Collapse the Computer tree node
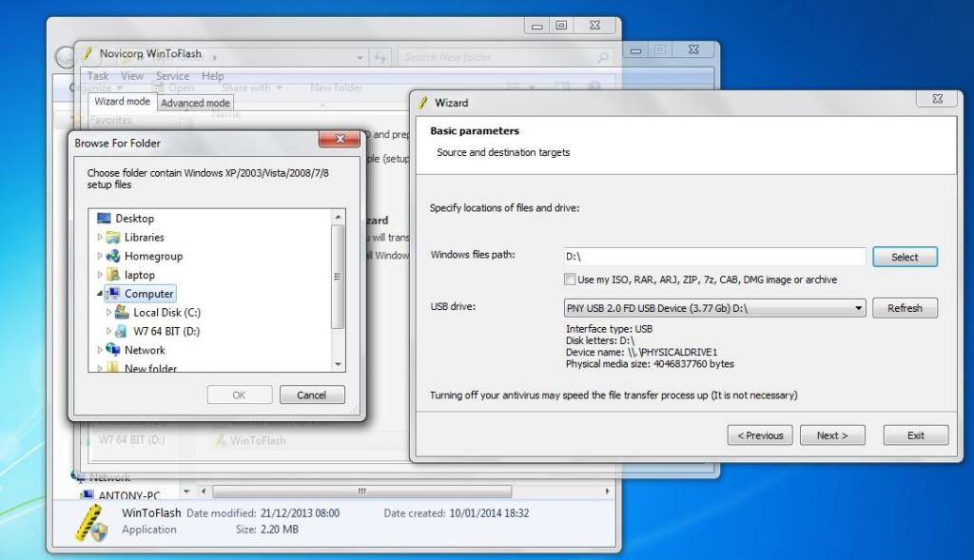Image resolution: width=974 pixels, height=560 pixels. [x=99, y=293]
